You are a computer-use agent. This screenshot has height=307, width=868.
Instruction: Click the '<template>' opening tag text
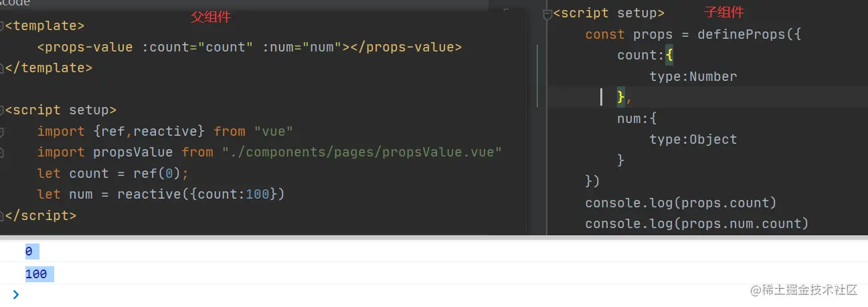pyautogui.click(x=45, y=26)
